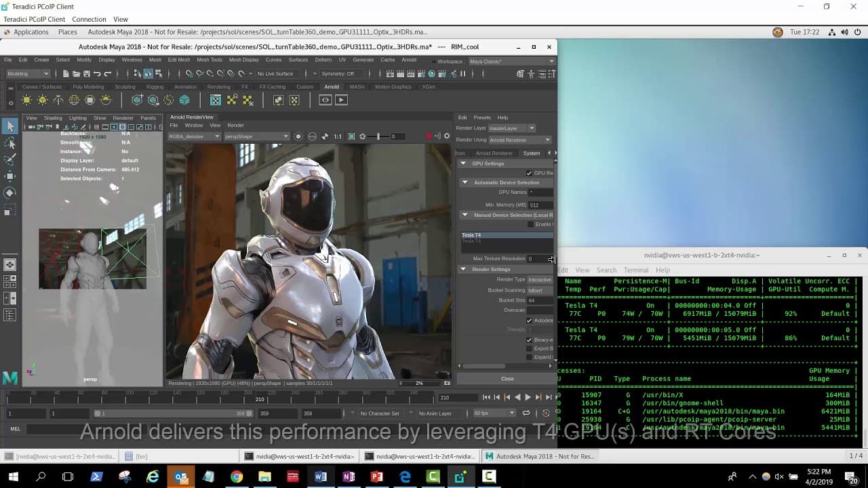The image size is (868, 488).
Task: Create an Arnold mesh light from shelf
Action: 43,100
